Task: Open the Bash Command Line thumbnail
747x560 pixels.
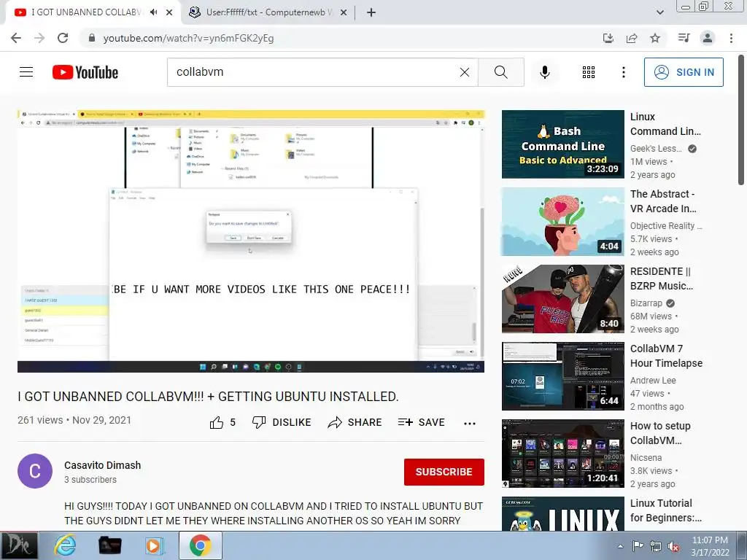Action: click(562, 144)
